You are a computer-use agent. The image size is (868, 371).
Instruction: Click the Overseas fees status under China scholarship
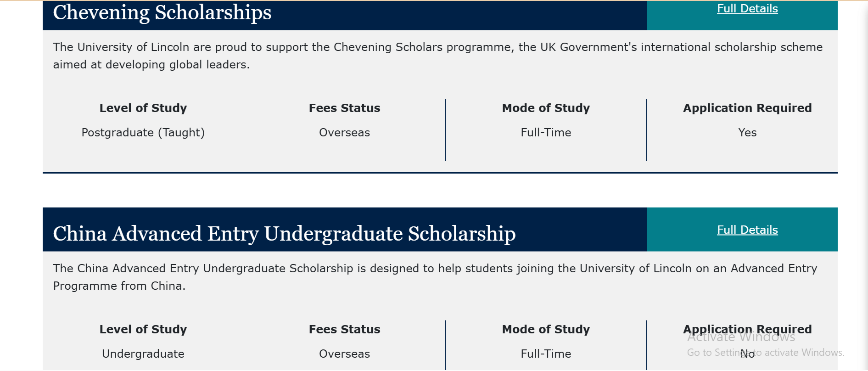(x=344, y=354)
